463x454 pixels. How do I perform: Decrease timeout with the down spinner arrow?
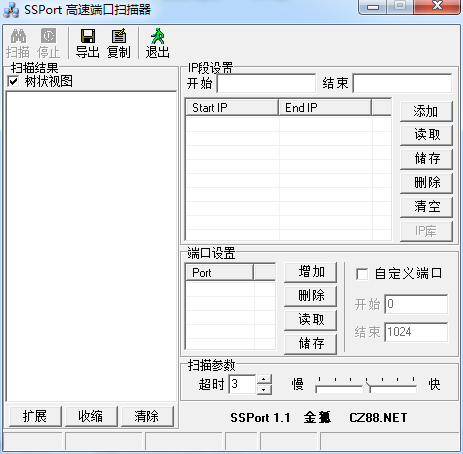[264, 389]
